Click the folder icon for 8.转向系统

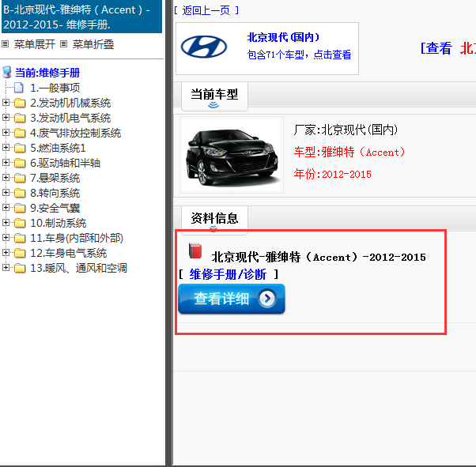tap(20, 193)
